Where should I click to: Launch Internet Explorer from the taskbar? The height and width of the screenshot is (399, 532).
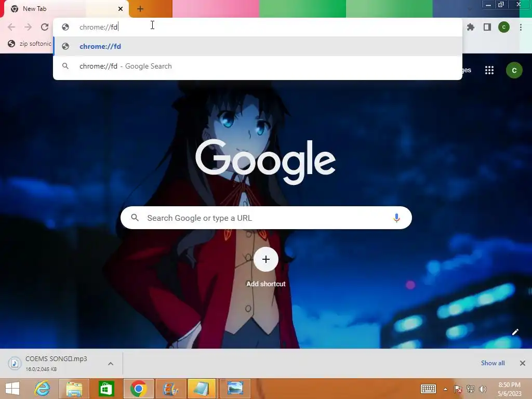pos(43,389)
